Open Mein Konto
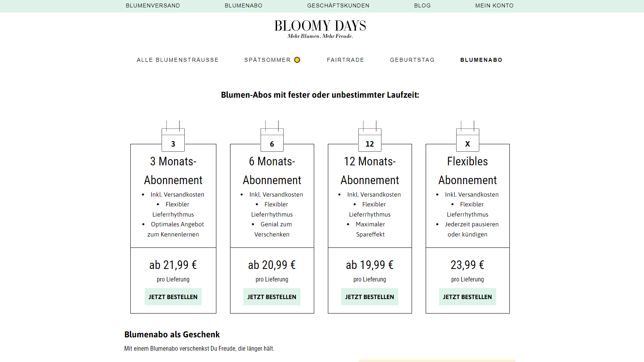Viewport: 644px width, 362px height. tap(494, 5)
